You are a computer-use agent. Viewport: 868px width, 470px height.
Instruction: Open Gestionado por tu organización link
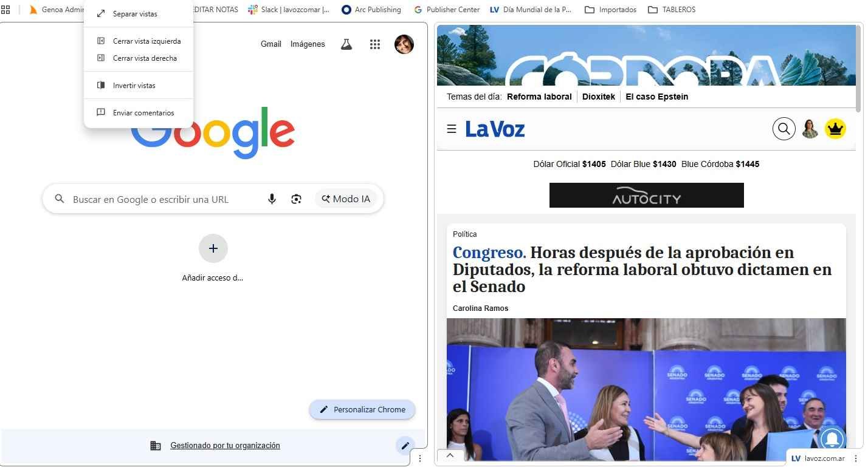pyautogui.click(x=225, y=446)
